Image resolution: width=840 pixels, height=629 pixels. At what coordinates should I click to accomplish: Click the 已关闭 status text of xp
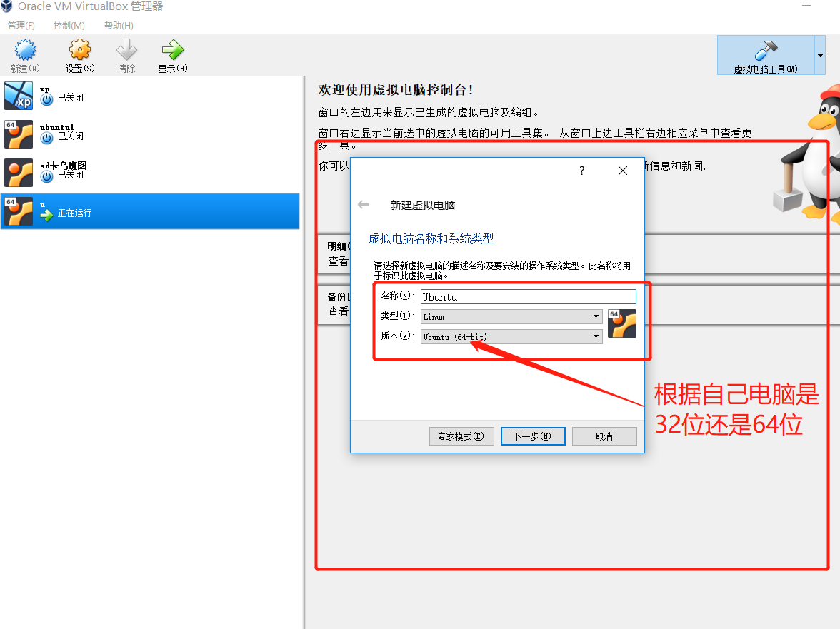coord(71,97)
